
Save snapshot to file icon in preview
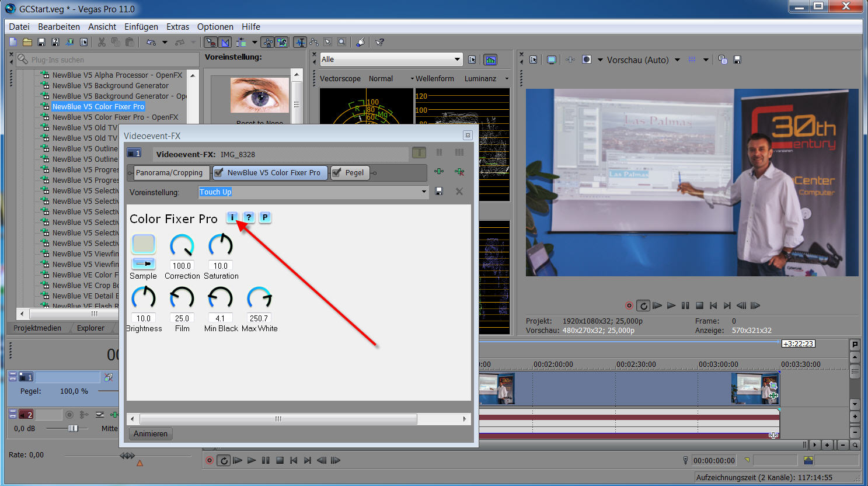pos(737,60)
